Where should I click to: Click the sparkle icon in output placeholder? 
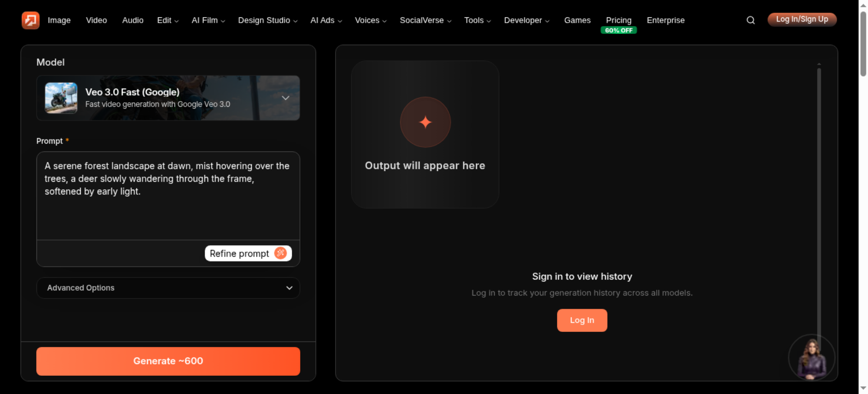425,122
